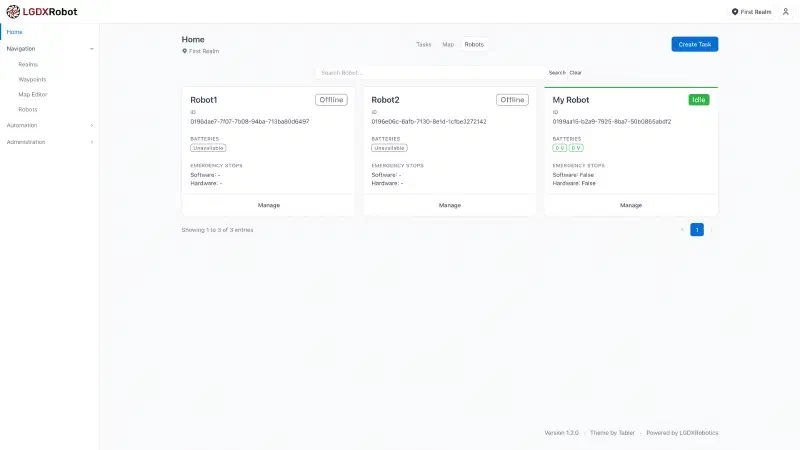The image size is (800, 450).
Task: Click the First Realm location pin icon
Action: coord(735,12)
